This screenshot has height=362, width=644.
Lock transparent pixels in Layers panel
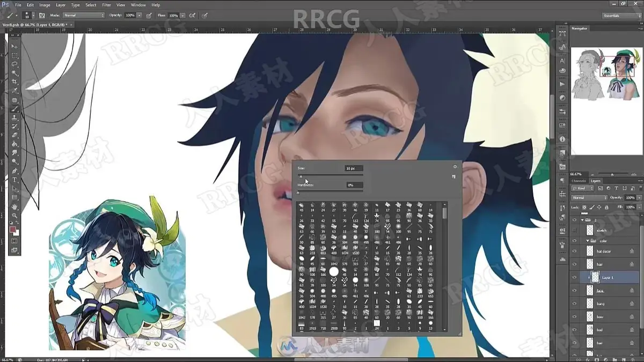583,207
